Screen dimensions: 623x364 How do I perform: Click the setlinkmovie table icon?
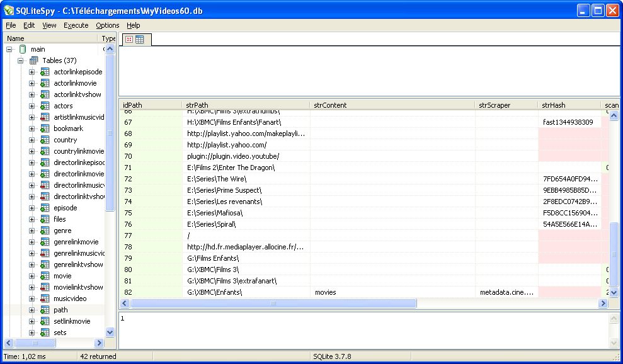click(x=45, y=321)
